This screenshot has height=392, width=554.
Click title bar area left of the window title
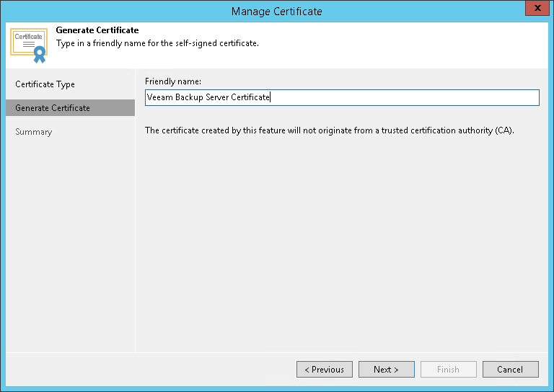pos(108,11)
